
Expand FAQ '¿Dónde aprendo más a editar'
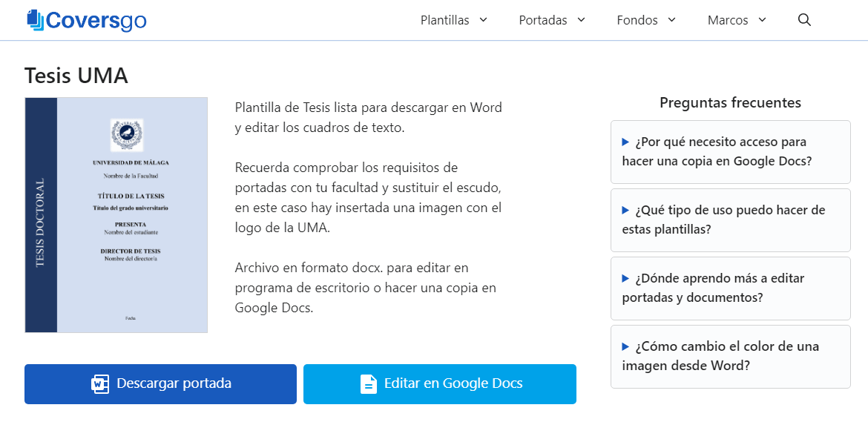pyautogui.click(x=730, y=289)
